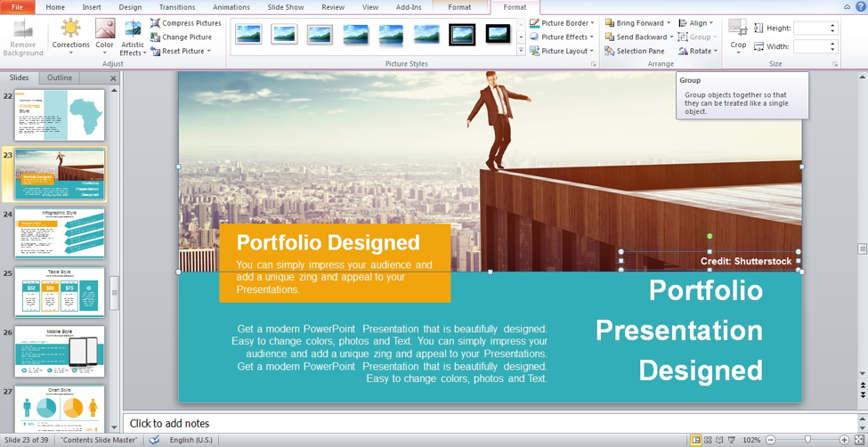Image resolution: width=868 pixels, height=447 pixels.
Task: Apply the second picture style in the gallery
Action: pyautogui.click(x=284, y=35)
